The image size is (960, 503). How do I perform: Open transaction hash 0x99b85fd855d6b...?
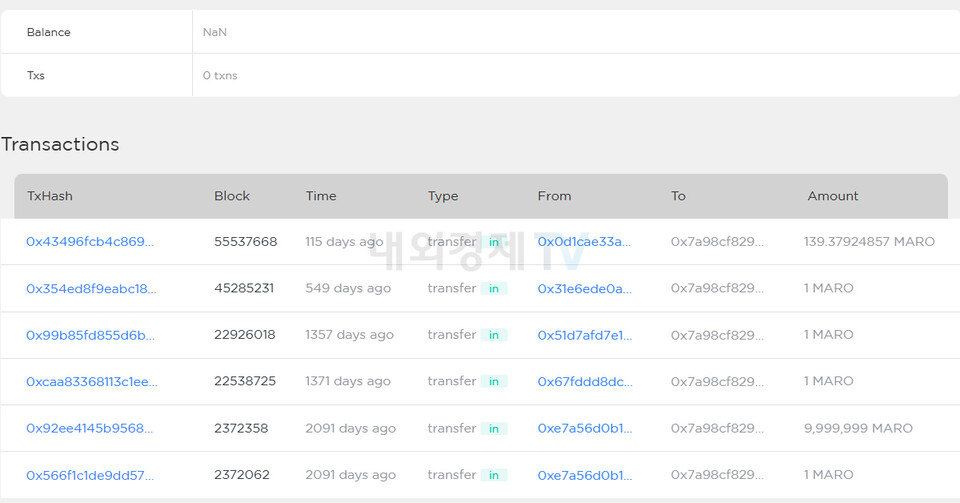(90, 335)
